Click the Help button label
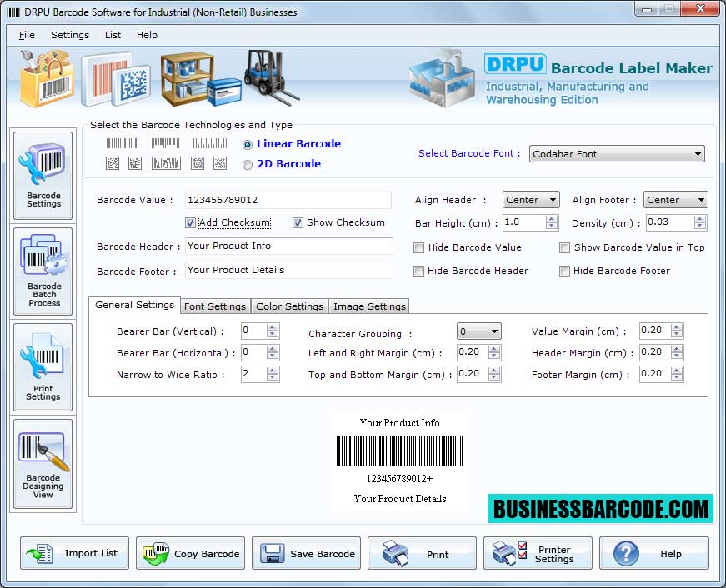Viewport: 726px width, 588px height. point(671,554)
